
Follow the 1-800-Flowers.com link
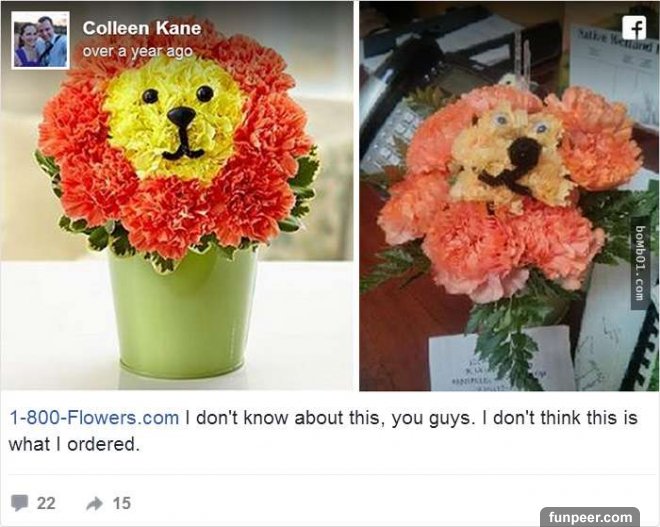pyautogui.click(x=95, y=417)
